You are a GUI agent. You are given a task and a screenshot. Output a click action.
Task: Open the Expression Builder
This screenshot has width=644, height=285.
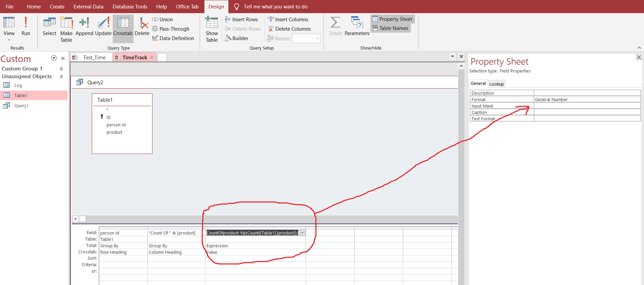[x=237, y=38]
